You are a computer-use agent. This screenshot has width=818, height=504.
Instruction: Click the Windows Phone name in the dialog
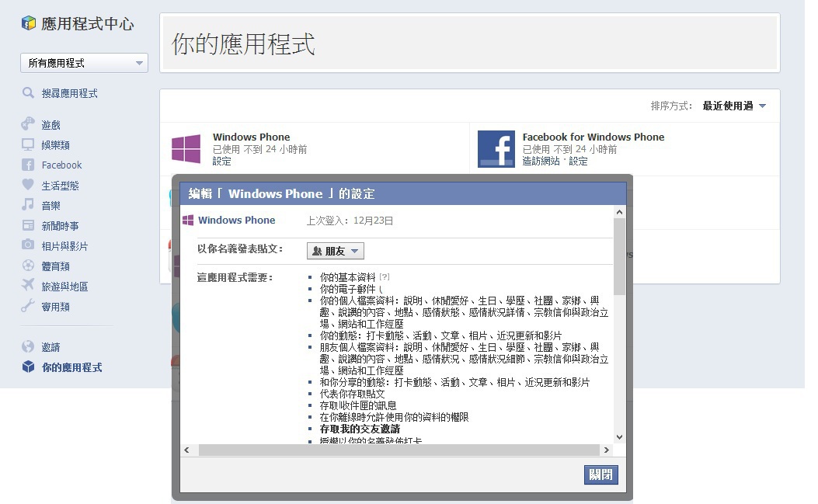[237, 221]
